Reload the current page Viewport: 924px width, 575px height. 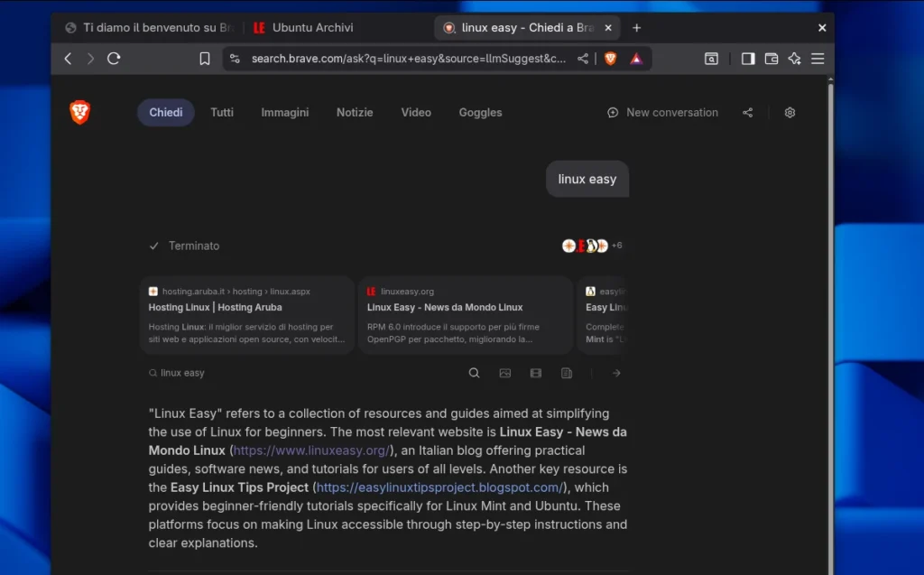tap(114, 58)
